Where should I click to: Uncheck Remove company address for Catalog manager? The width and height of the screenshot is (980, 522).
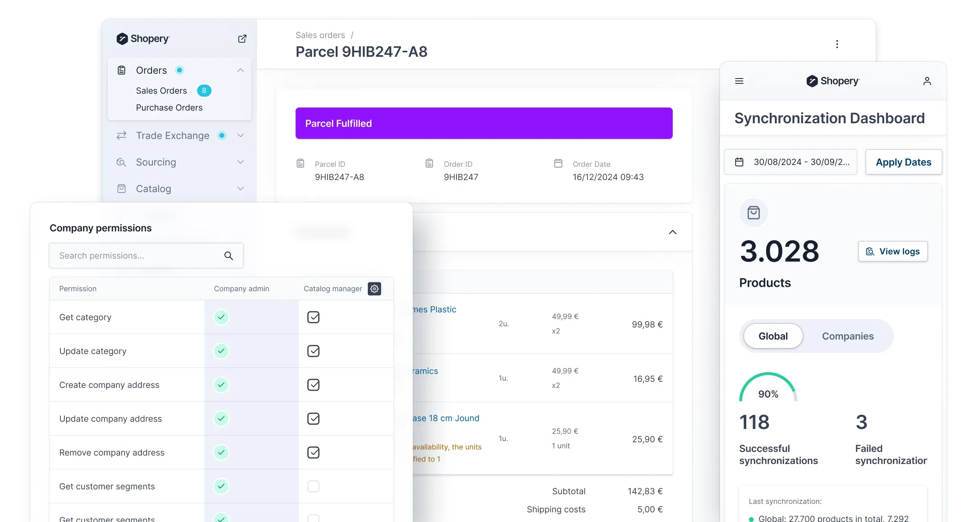tap(313, 453)
